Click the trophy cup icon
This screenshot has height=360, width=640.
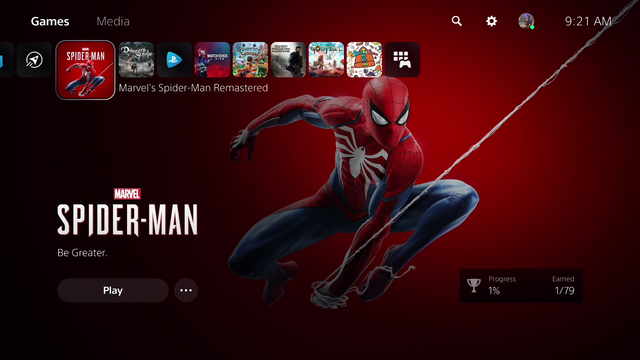pyautogui.click(x=473, y=285)
